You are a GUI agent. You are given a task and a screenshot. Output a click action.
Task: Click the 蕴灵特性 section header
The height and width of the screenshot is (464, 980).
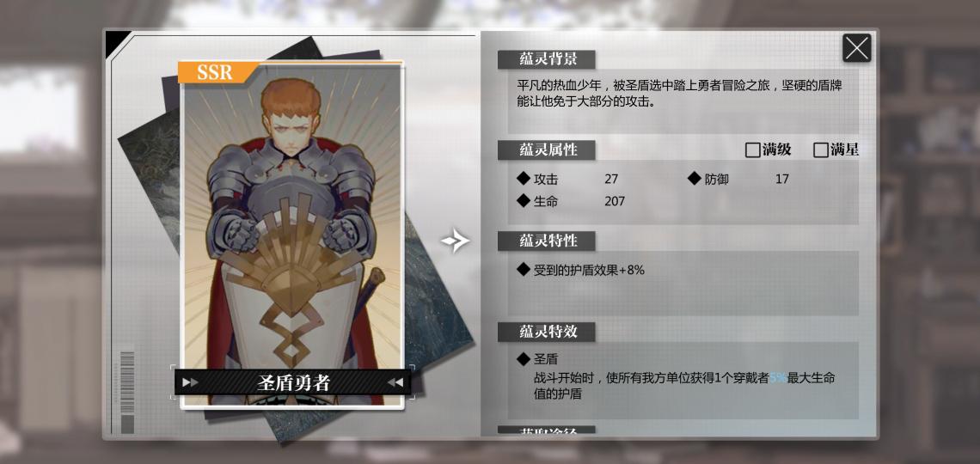(x=546, y=241)
